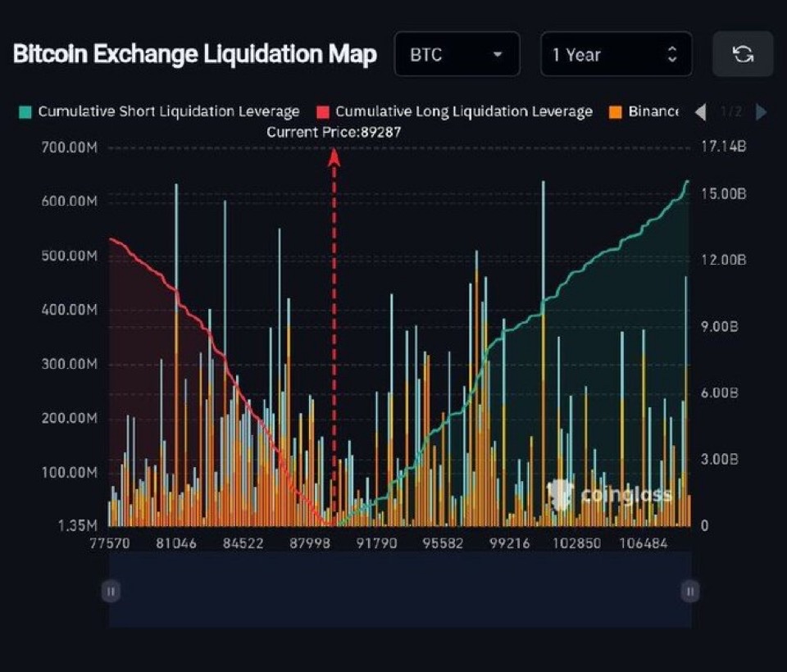Viewport: 787px width, 672px height.
Task: Refresh the liquidation map data
Action: coord(742,54)
